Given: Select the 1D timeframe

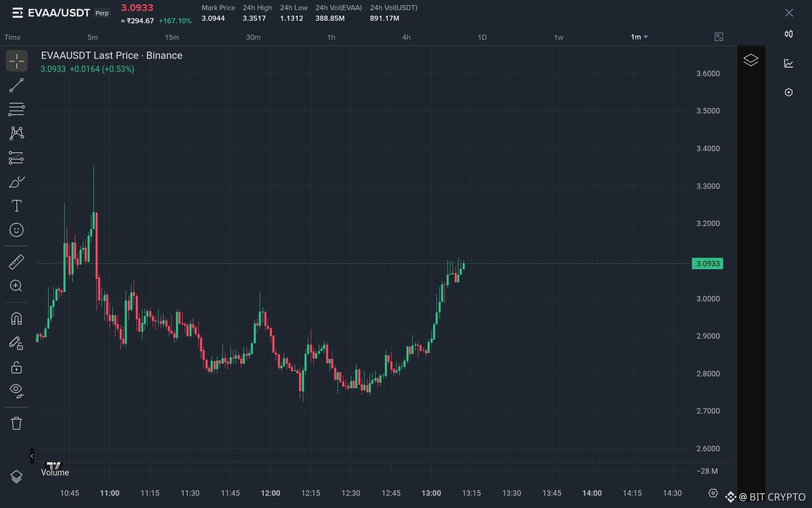Looking at the screenshot, I should coord(482,37).
